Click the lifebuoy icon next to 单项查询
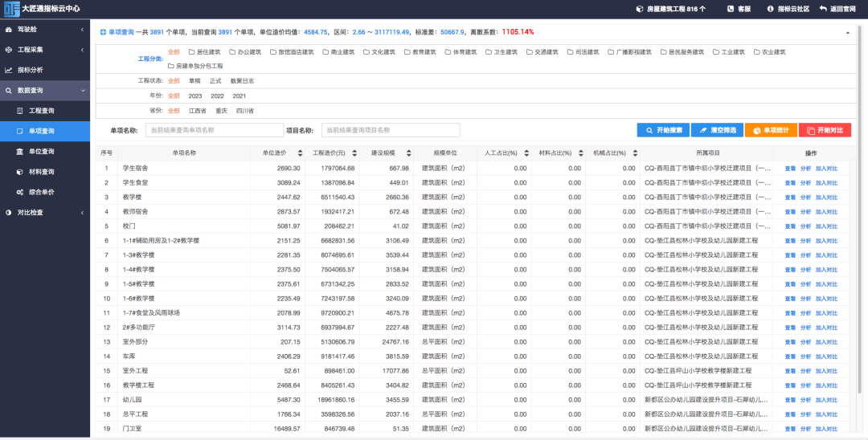This screenshot has height=440, width=868. 103,32
